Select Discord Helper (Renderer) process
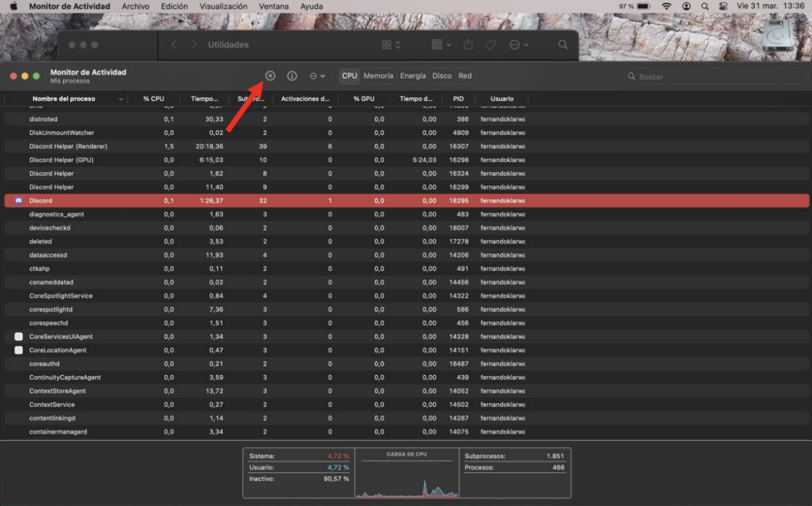This screenshot has height=506, width=812. (x=407, y=146)
